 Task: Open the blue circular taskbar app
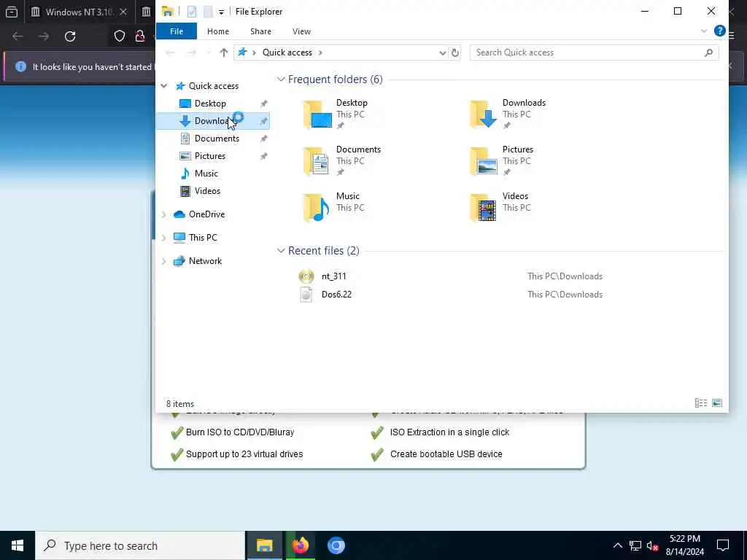point(336,545)
